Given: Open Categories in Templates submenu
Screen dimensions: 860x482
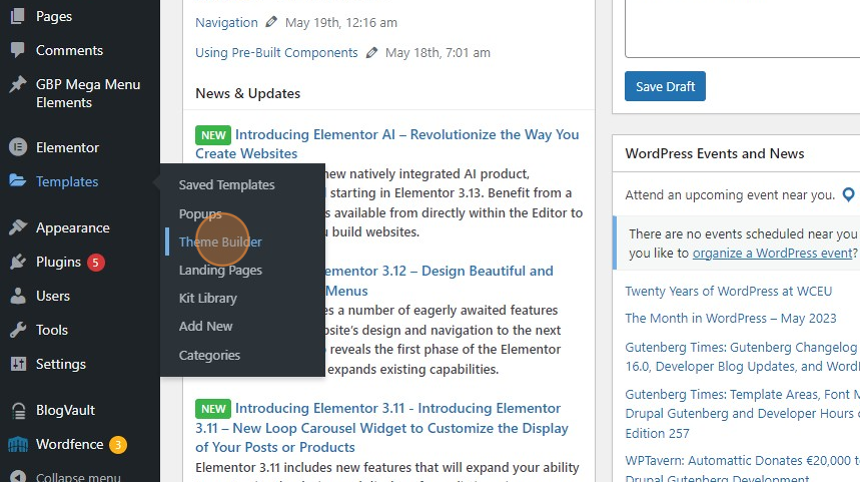Looking at the screenshot, I should (210, 355).
